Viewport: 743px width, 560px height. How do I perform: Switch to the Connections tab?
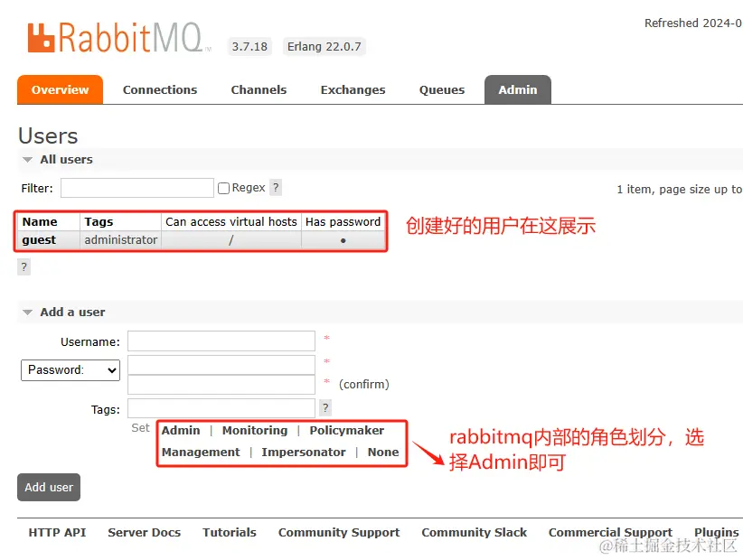coord(160,90)
